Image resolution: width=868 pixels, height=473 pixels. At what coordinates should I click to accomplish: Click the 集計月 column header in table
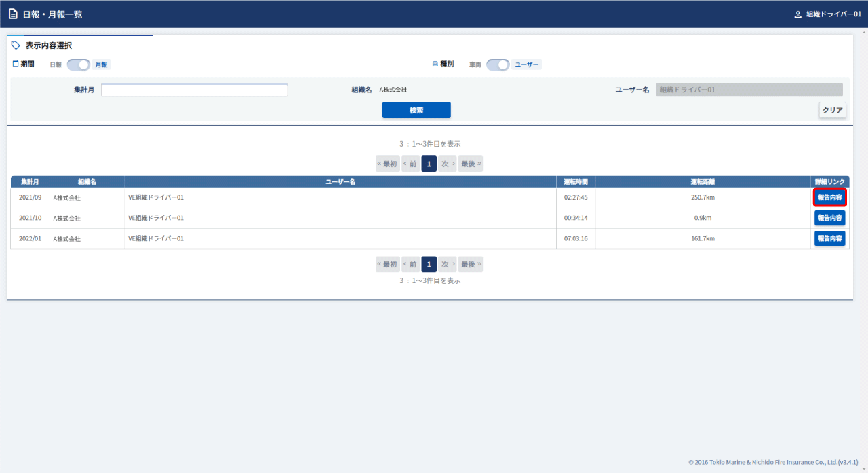(x=30, y=182)
